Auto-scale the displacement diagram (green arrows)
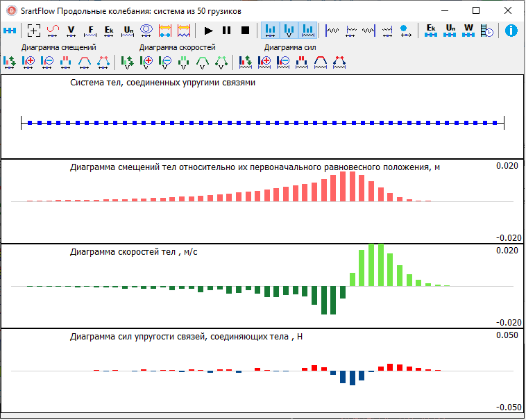 [x=10, y=62]
